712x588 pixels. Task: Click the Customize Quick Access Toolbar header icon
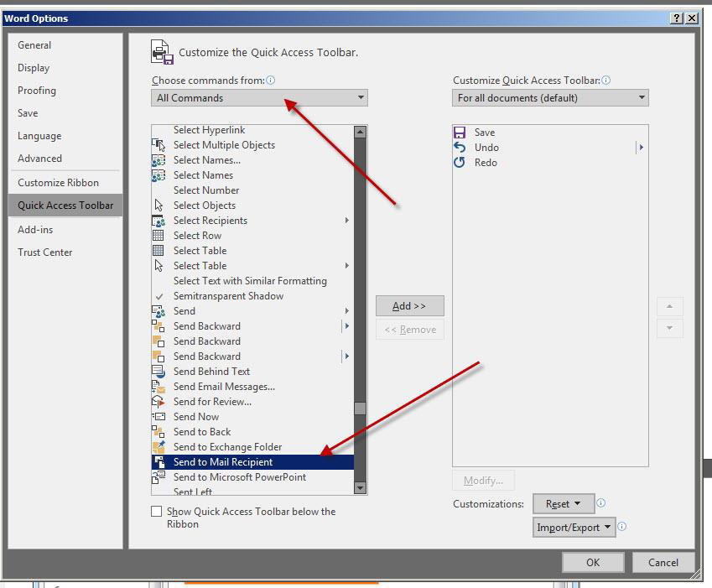162,52
